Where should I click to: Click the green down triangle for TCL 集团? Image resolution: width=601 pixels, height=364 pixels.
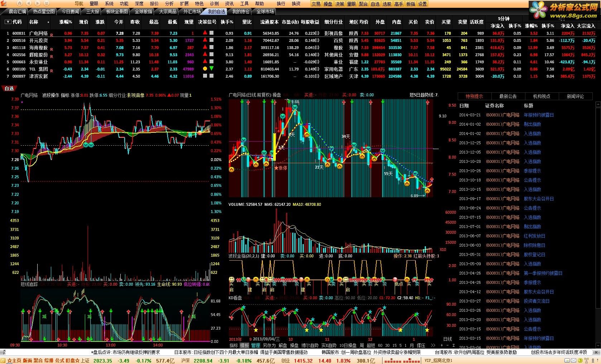coord(211,68)
